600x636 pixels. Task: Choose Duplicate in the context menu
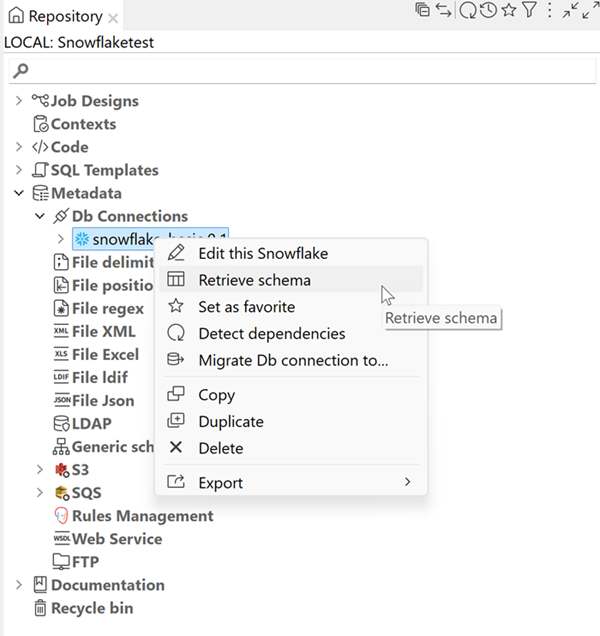point(291,421)
